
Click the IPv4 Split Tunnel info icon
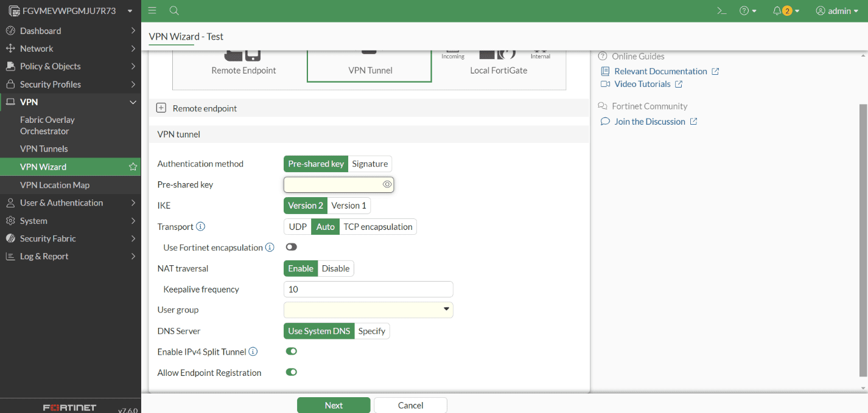253,352
